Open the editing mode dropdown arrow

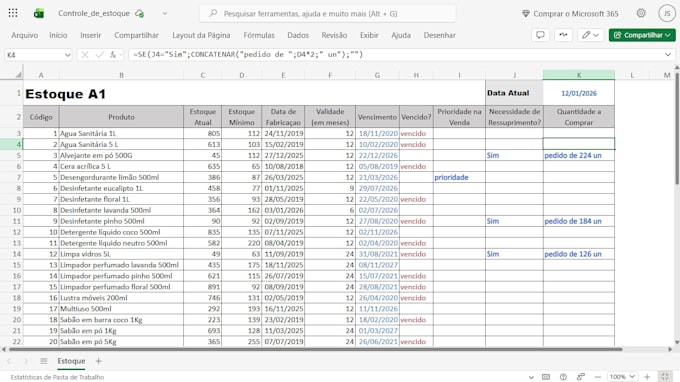596,35
